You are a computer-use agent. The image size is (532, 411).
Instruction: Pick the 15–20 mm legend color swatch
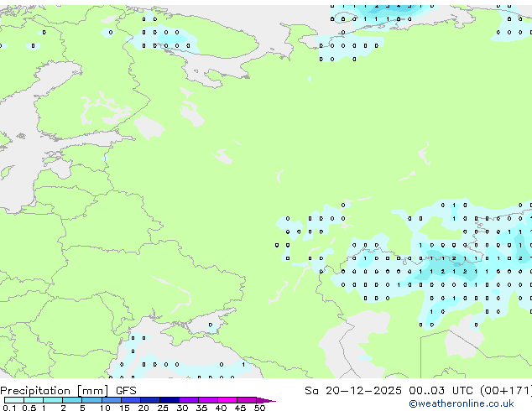point(131,400)
